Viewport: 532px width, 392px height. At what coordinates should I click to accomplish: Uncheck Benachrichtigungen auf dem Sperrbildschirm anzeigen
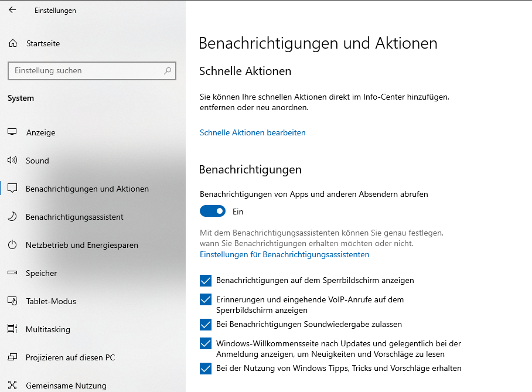tap(206, 281)
